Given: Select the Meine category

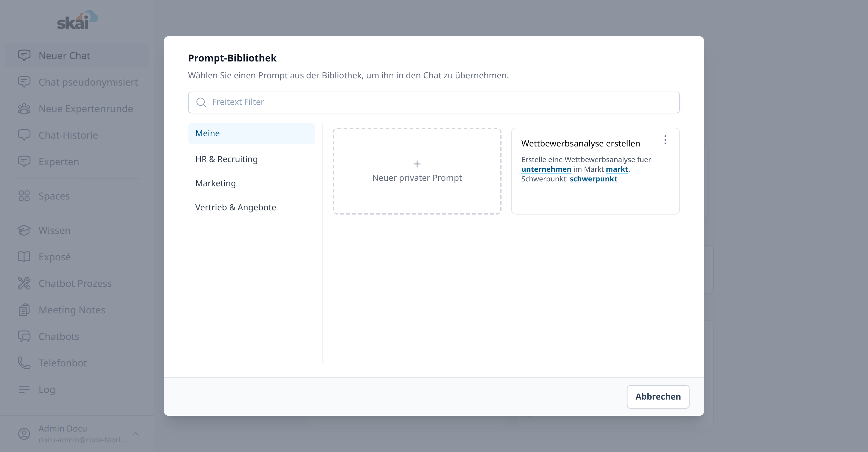Looking at the screenshot, I should [x=251, y=133].
